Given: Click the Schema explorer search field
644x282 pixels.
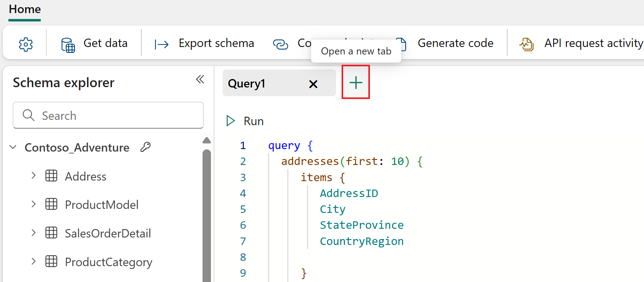Looking at the screenshot, I should point(108,115).
